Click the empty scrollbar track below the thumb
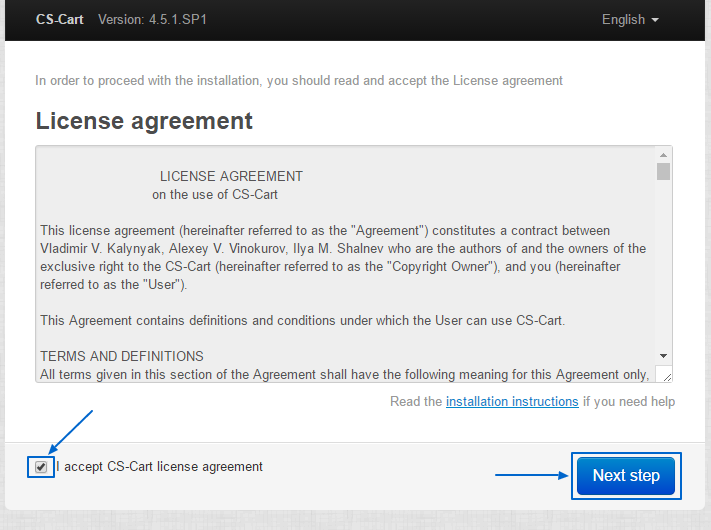The width and height of the screenshot is (711, 530). coord(663,270)
